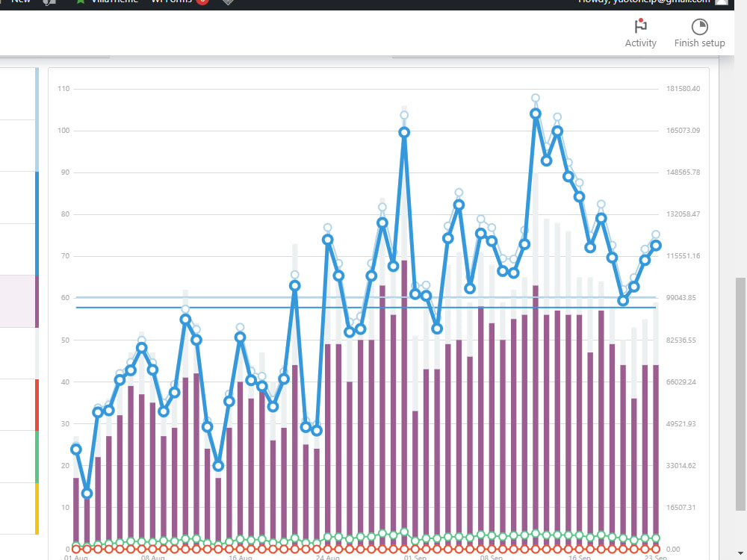The width and height of the screenshot is (747, 560).
Task: Click the right axis value 165073.09
Action: [x=684, y=131]
